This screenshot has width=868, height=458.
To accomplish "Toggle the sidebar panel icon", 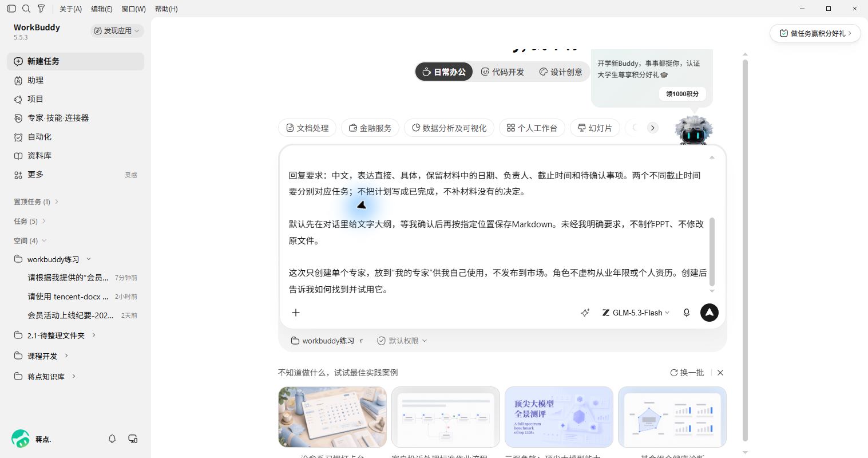I will coord(11,9).
